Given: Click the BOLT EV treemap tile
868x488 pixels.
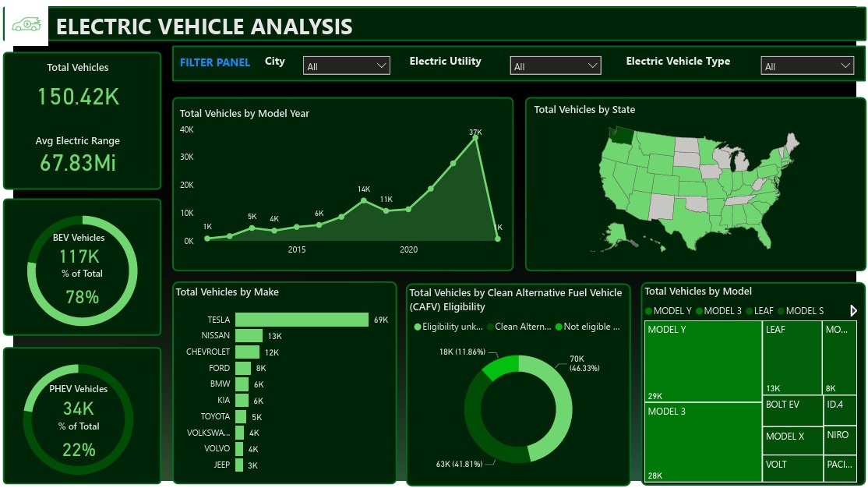Looking at the screenshot, I should [x=792, y=411].
